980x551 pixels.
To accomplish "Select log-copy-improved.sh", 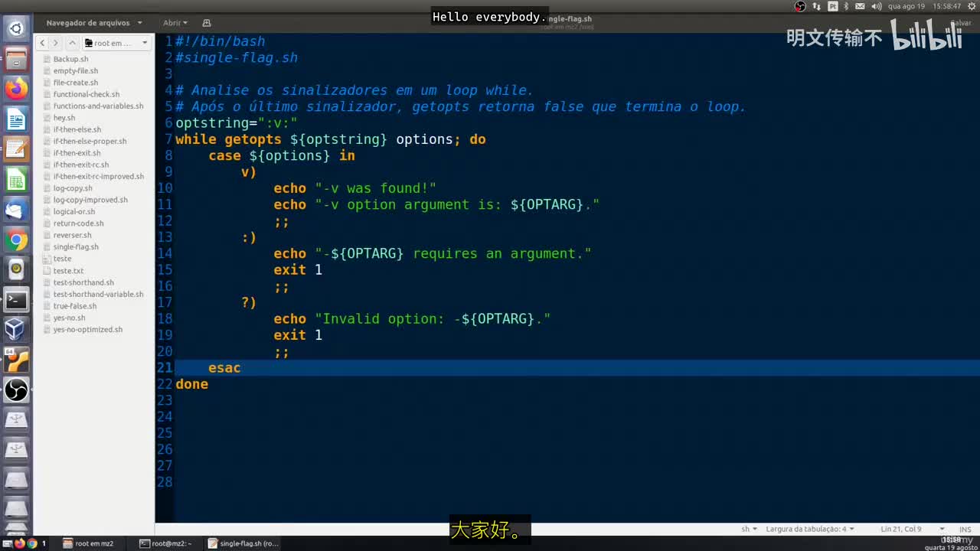I will (x=90, y=200).
